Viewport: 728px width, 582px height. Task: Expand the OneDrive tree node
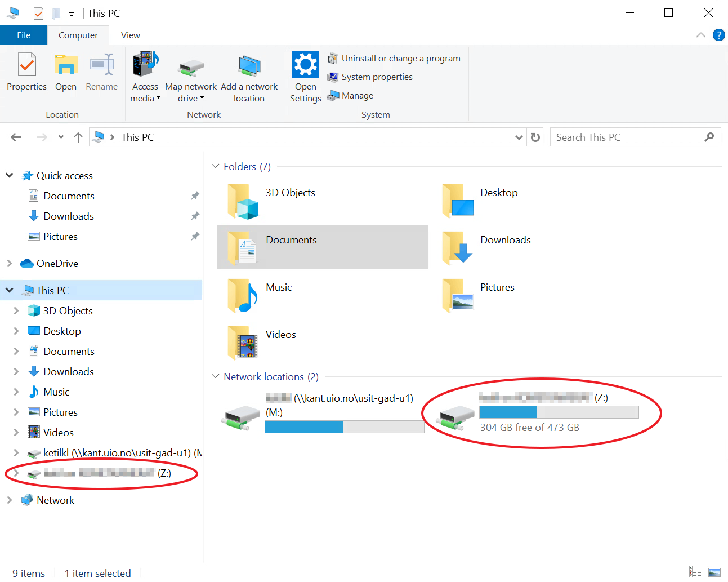tap(10, 264)
